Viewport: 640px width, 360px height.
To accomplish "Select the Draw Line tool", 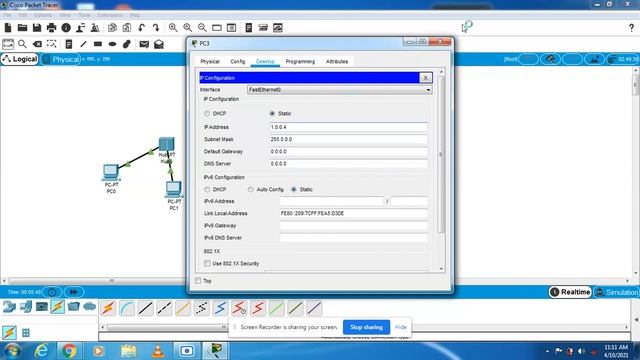I will point(83,44).
